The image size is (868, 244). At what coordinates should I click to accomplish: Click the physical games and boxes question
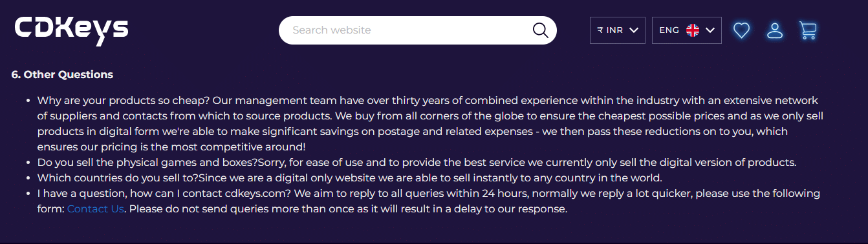pyautogui.click(x=147, y=163)
